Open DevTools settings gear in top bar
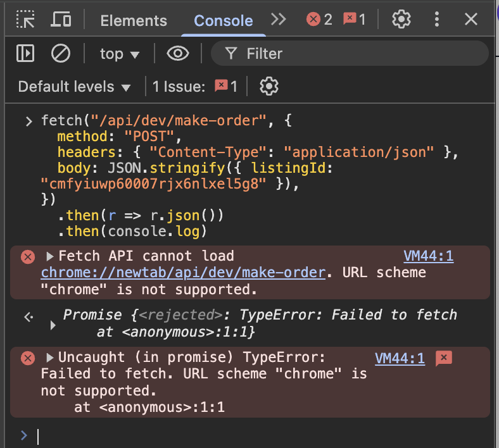The width and height of the screenshot is (499, 448). (x=401, y=20)
